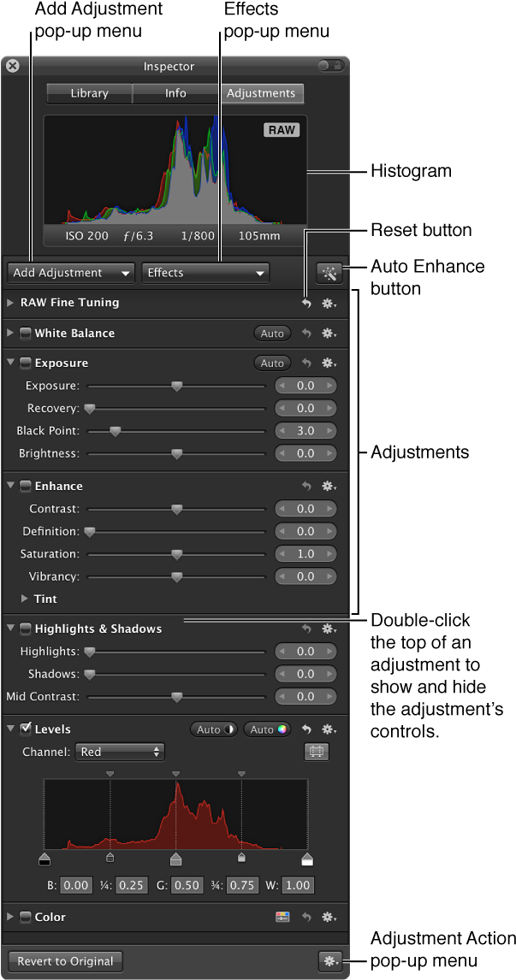Enable the White Balance checkbox

[x=26, y=334]
